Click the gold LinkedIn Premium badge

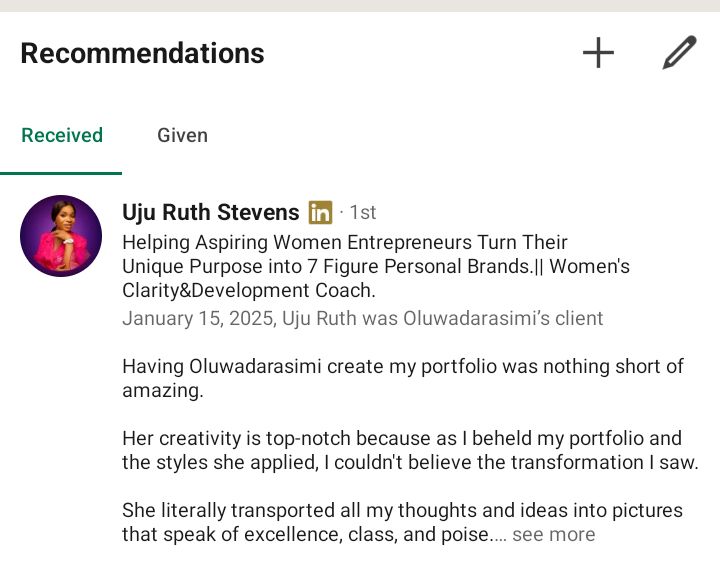(320, 212)
